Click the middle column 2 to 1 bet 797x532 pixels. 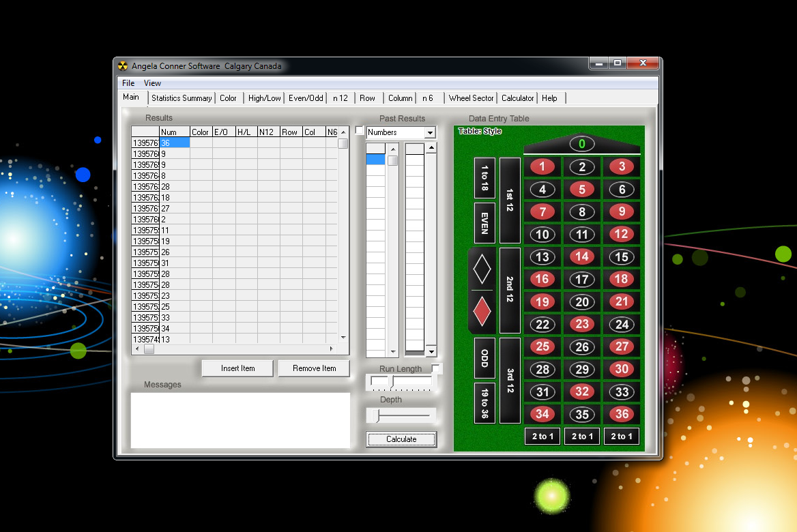[582, 436]
